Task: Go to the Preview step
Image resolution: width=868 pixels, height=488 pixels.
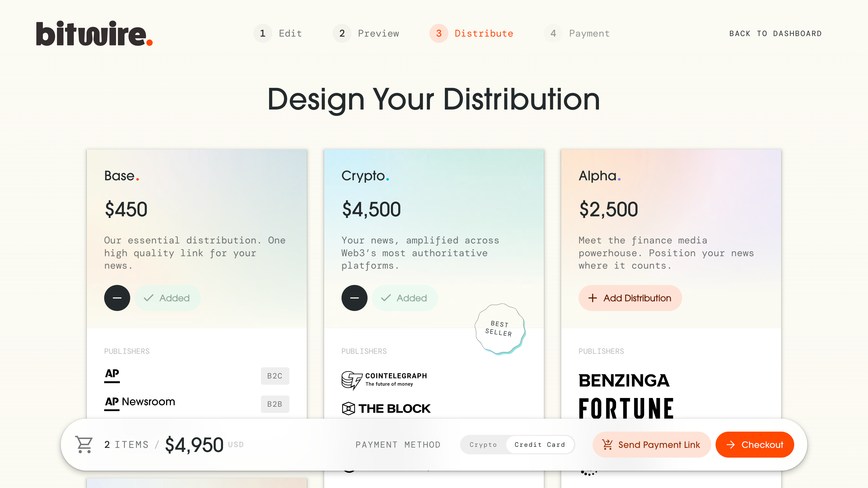Action: coord(366,33)
